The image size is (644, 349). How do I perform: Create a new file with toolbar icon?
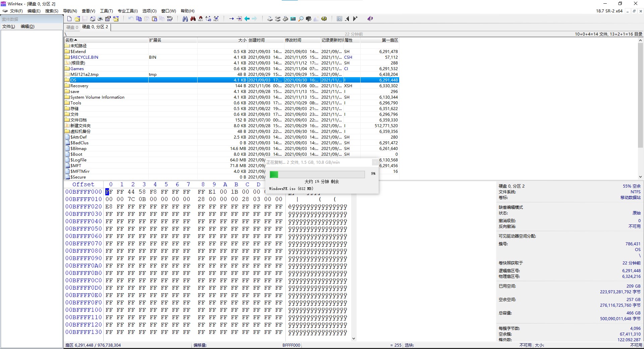pyautogui.click(x=69, y=19)
